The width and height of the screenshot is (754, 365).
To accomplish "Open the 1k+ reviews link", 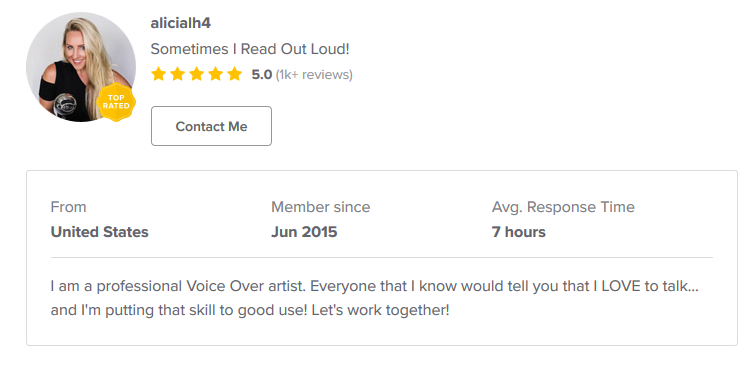I will coord(314,75).
